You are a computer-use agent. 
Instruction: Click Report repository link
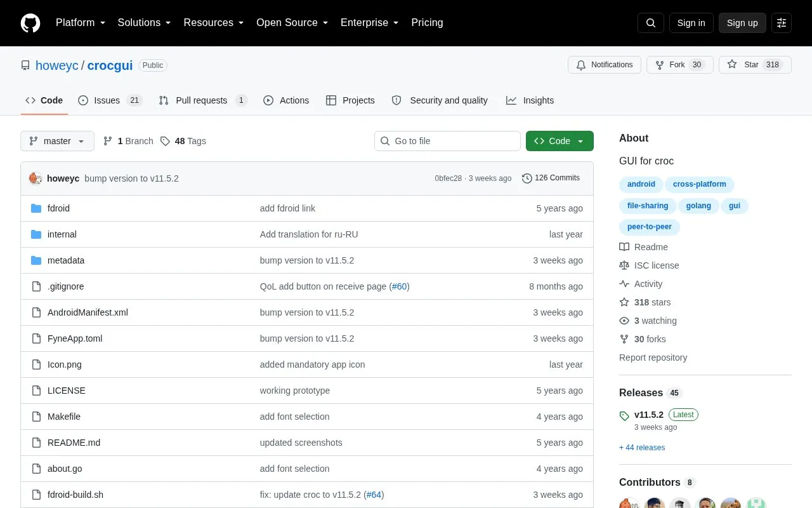[x=653, y=358]
